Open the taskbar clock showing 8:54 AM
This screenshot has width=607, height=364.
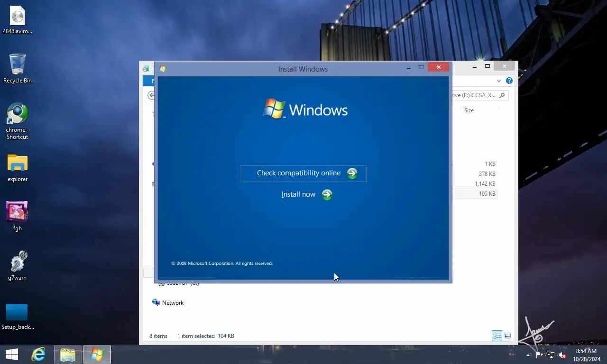click(586, 355)
